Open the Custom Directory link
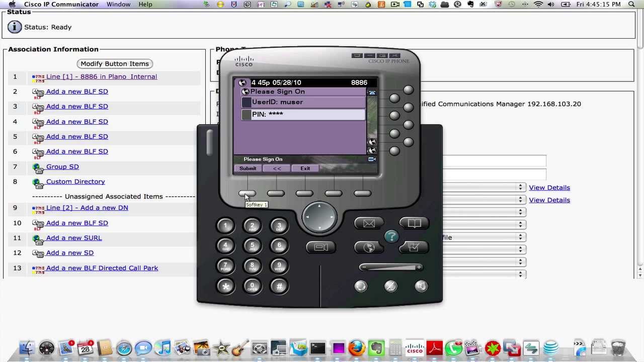Viewport: 644px width, 362px height. pyautogui.click(x=75, y=182)
